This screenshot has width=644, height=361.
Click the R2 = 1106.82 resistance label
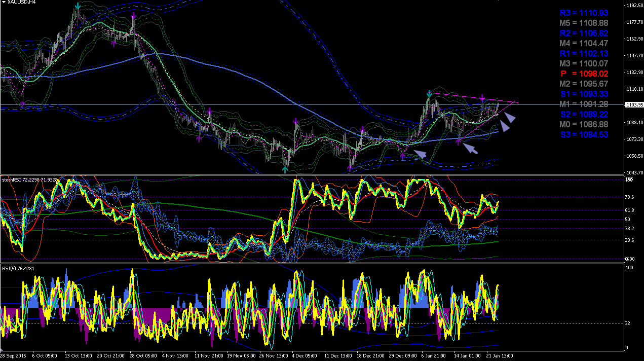point(584,33)
